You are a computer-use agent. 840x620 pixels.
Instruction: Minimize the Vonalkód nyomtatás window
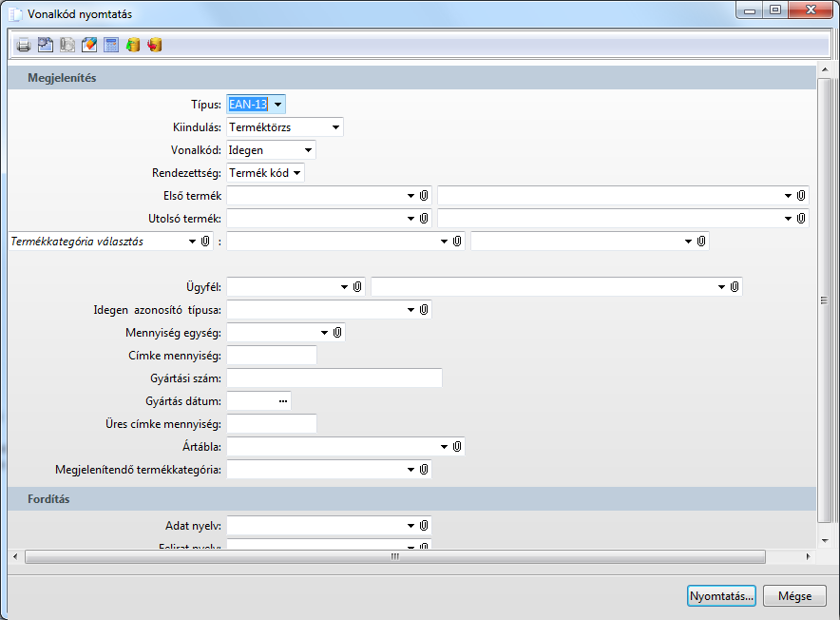tap(750, 10)
